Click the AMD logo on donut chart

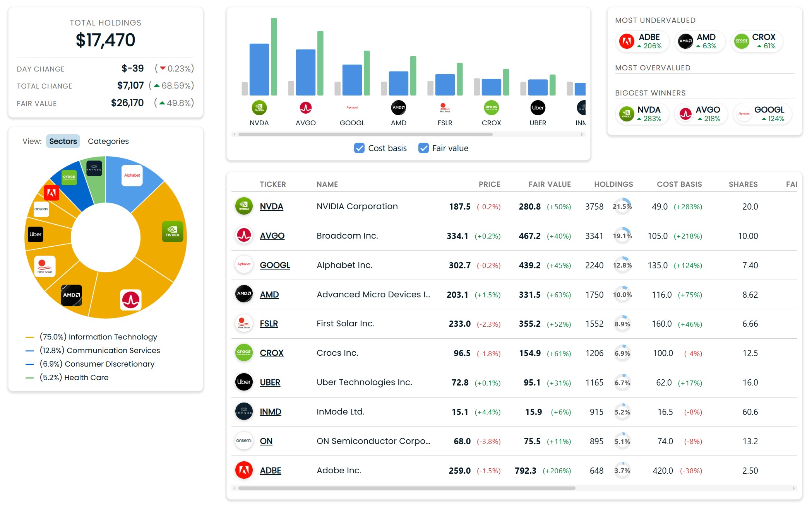[72, 295]
